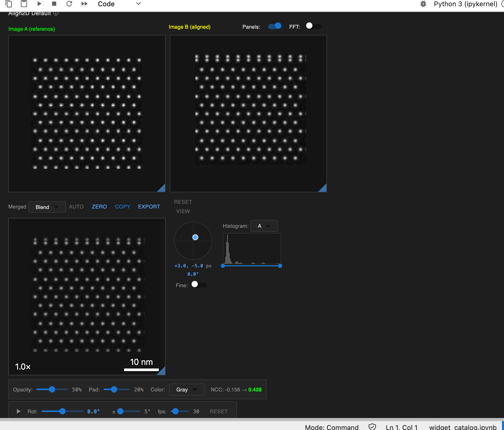Restart kernel and run all cells
The width and height of the screenshot is (504, 430).
(x=84, y=4)
